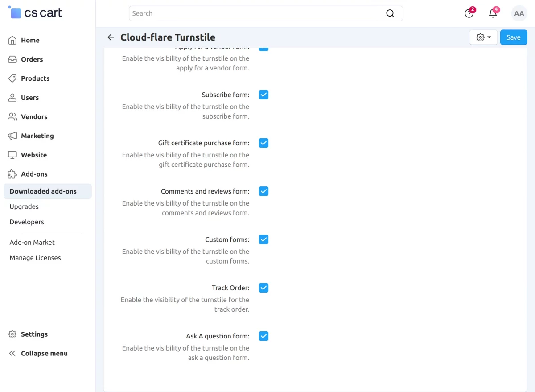Open the gear dropdown next to Save
The image size is (535, 392).
point(483,37)
